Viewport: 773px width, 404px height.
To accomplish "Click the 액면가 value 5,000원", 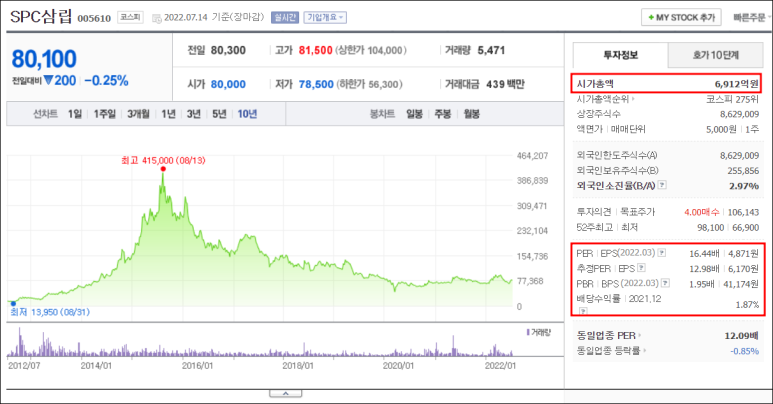I will pyautogui.click(x=721, y=129).
